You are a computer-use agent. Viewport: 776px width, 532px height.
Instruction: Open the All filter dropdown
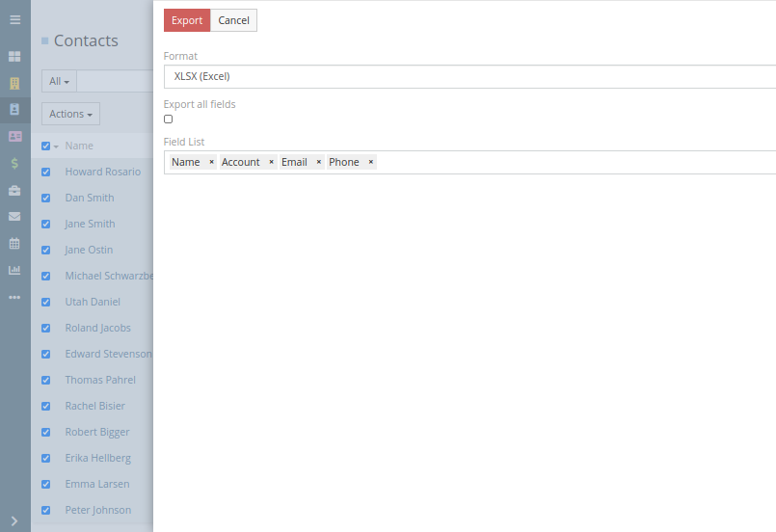59,81
